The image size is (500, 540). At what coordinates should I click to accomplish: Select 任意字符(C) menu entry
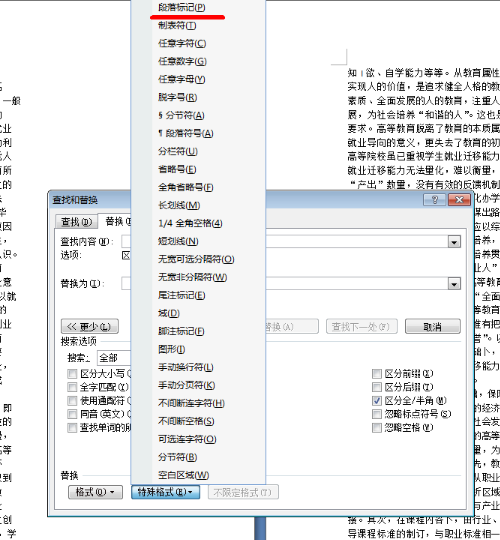(182, 43)
